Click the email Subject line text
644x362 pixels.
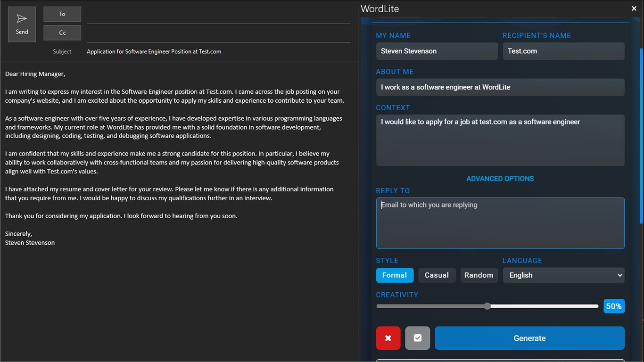(x=154, y=51)
